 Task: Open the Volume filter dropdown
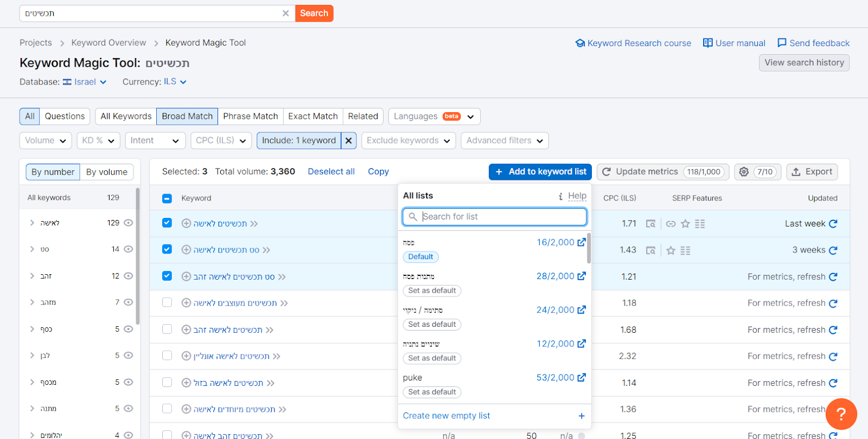point(46,140)
